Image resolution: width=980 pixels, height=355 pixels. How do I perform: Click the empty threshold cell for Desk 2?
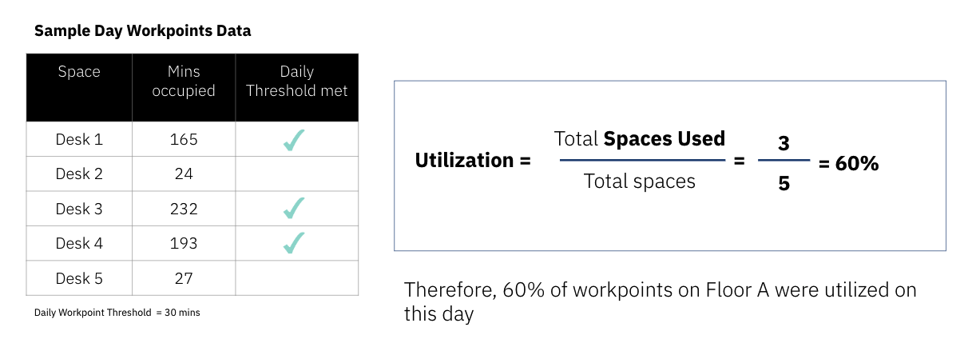pyautogui.click(x=297, y=174)
